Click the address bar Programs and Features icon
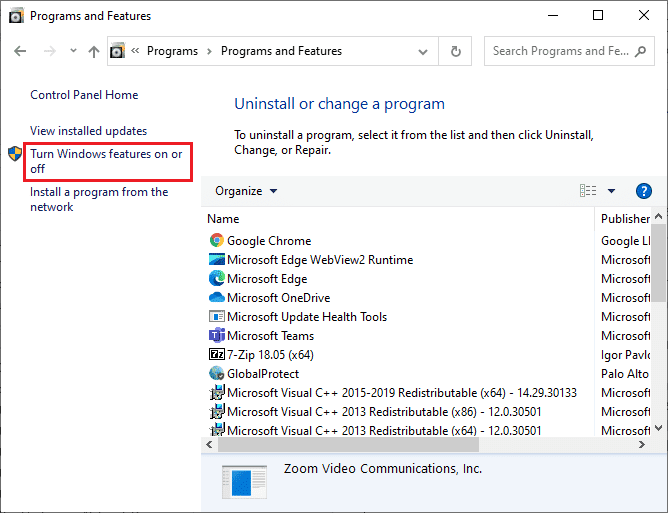668x513 pixels. (117, 51)
